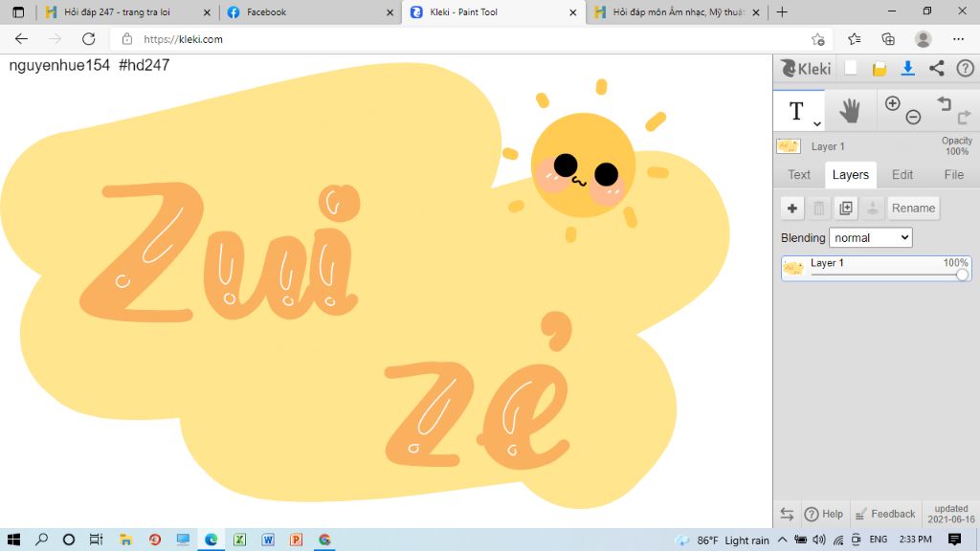Duplicate the current layer
Image resolution: width=980 pixels, height=551 pixels.
coord(846,208)
